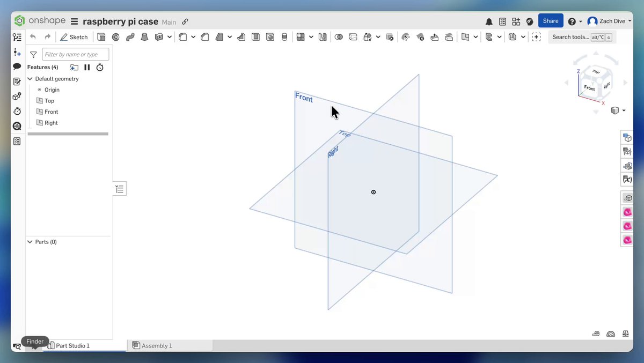Open the filter funnel in feature list
This screenshot has height=363, width=644.
tap(34, 54)
